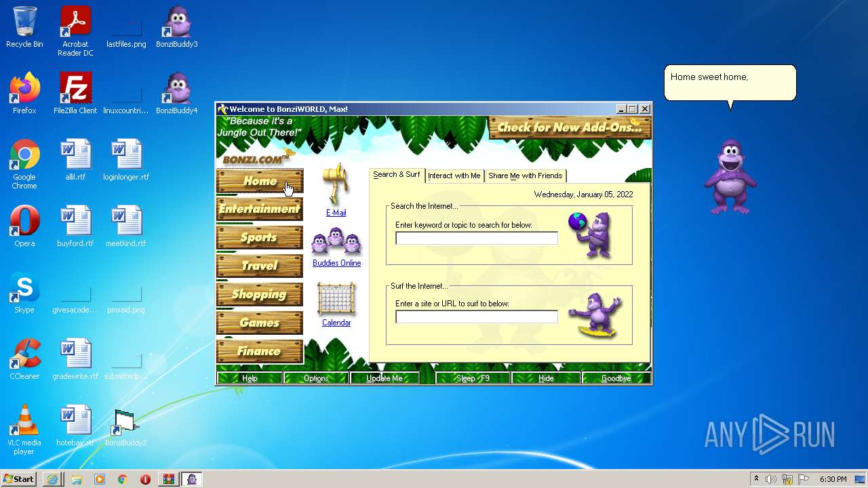Screen dimensions: 868x488
Task: Focus the surf URL input field
Action: (477, 317)
